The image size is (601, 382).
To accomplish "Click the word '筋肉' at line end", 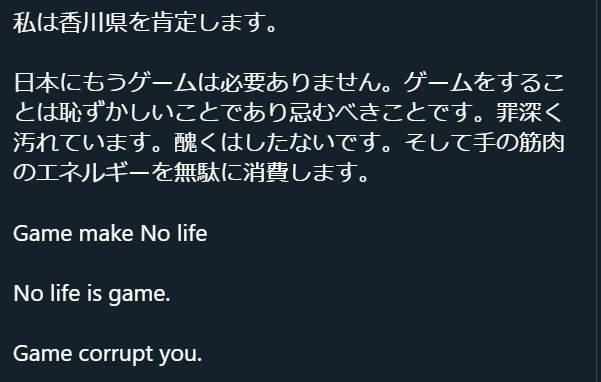I will pyautogui.click(x=542, y=143).
